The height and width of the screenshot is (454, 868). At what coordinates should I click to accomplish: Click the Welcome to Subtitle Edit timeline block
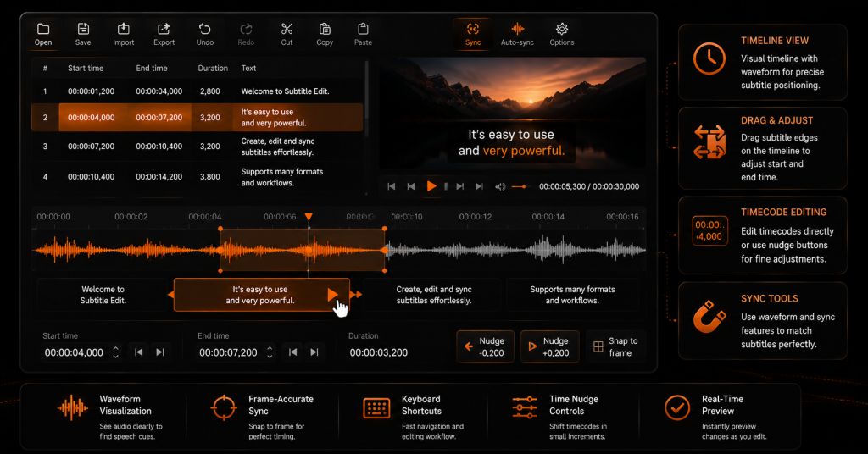point(103,295)
